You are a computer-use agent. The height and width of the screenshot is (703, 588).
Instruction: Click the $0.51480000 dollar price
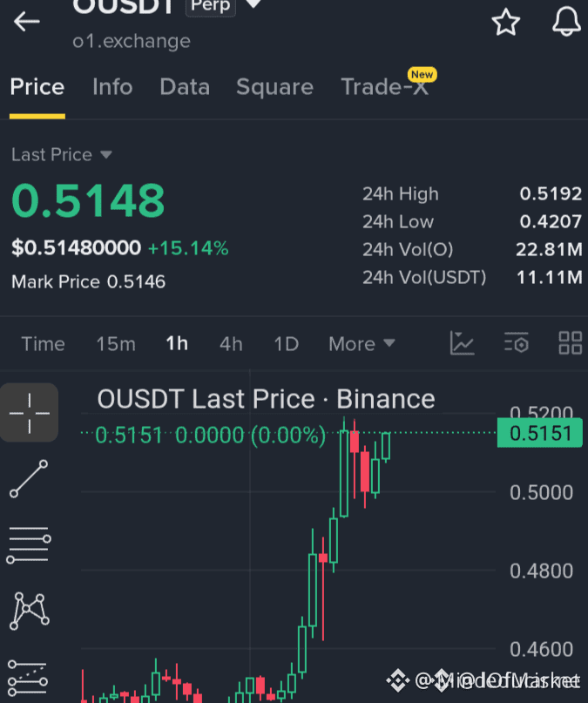[76, 248]
